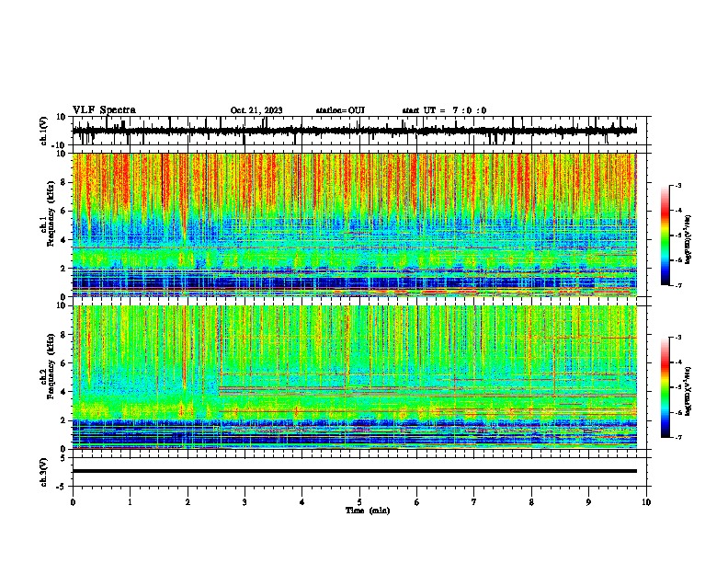
Task: Click the ch.1 colorbar log(PSD) label
Action: 688,240
